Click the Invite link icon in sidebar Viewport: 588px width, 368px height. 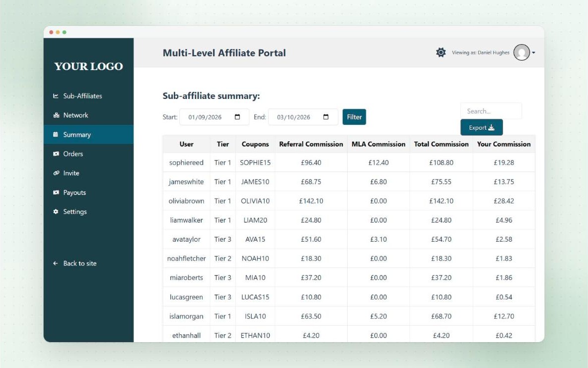56,173
